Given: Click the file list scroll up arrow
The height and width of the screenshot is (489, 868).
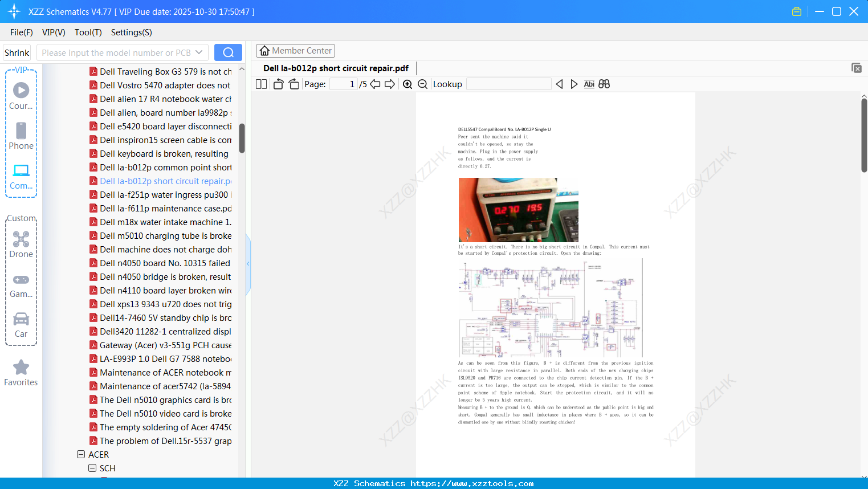Looking at the screenshot, I should point(242,69).
